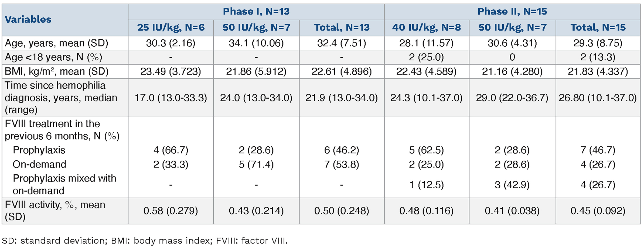Click the 25 IU/kg, N=6 column header
Viewport: 644px width, 249px height.
coord(171,27)
